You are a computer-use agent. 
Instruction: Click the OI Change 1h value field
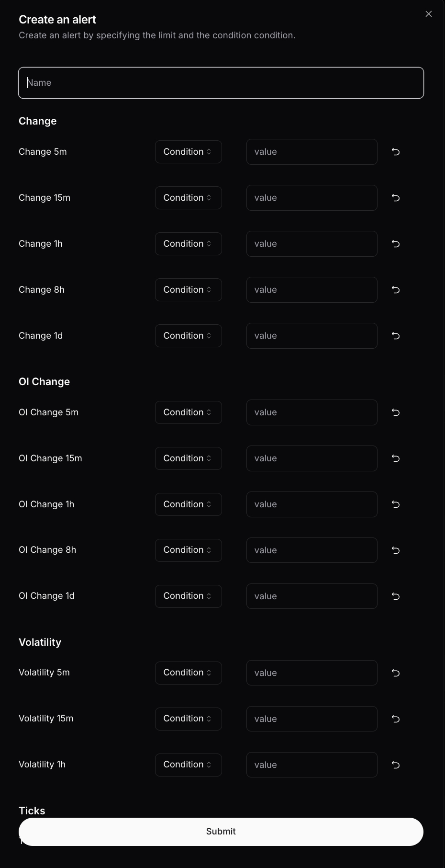coord(311,504)
